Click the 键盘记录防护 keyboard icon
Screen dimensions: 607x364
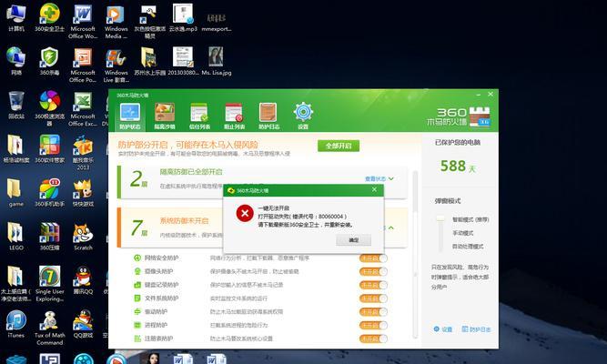137,285
